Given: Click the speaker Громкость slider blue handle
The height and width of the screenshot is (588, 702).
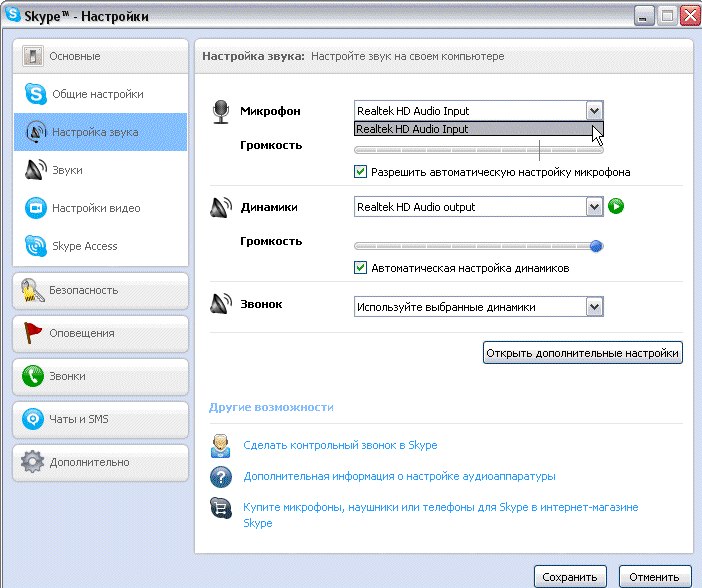Looking at the screenshot, I should (x=596, y=246).
